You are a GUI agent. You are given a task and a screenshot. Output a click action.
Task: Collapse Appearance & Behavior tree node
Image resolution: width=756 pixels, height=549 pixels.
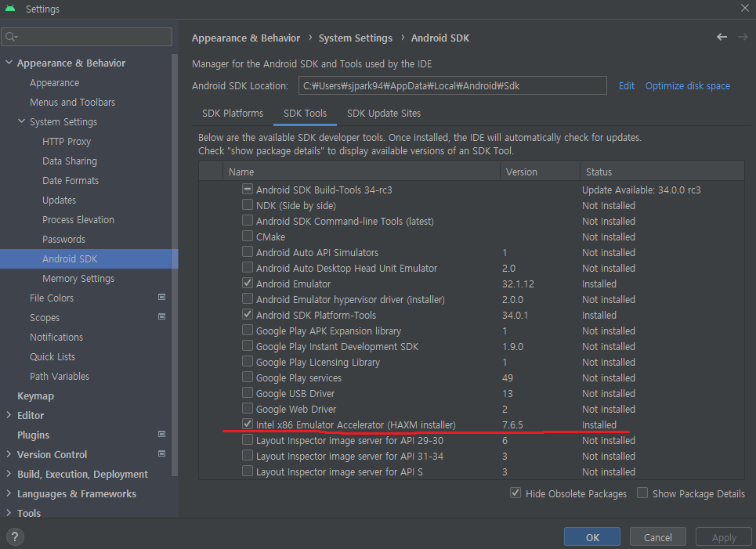click(x=9, y=63)
